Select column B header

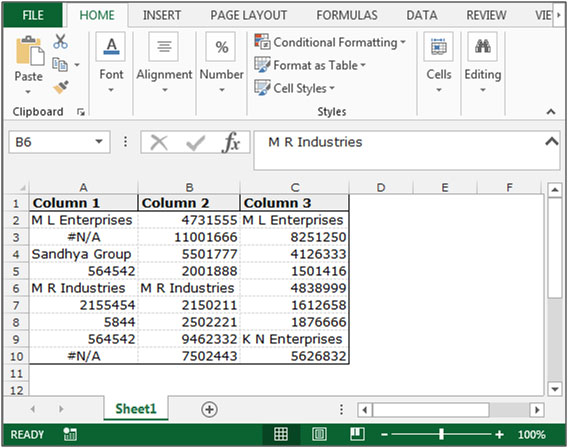pyautogui.click(x=189, y=188)
